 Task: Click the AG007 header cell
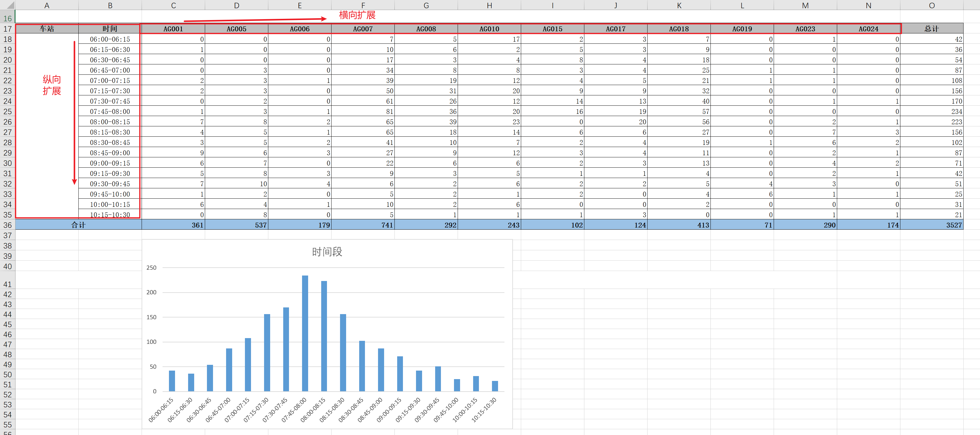(x=363, y=29)
